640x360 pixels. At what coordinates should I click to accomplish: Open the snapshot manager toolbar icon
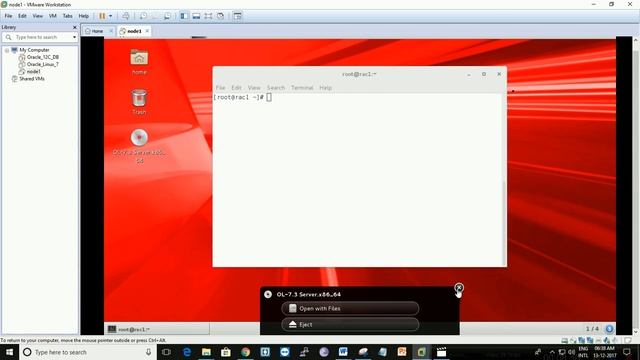click(x=167, y=16)
